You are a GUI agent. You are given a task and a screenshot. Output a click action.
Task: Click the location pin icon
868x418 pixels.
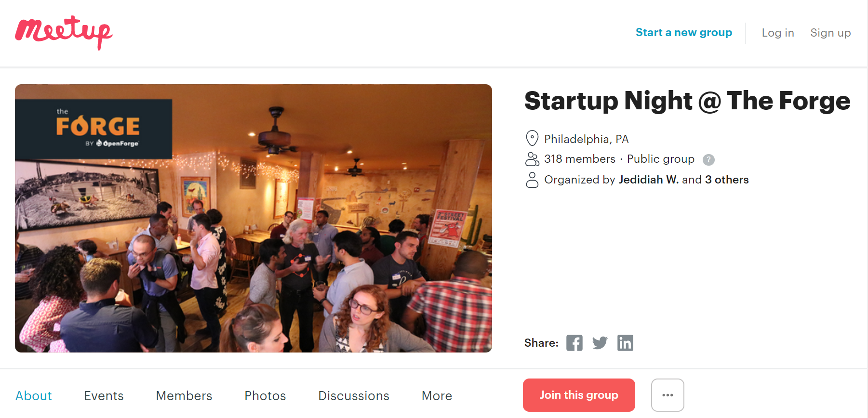click(532, 138)
